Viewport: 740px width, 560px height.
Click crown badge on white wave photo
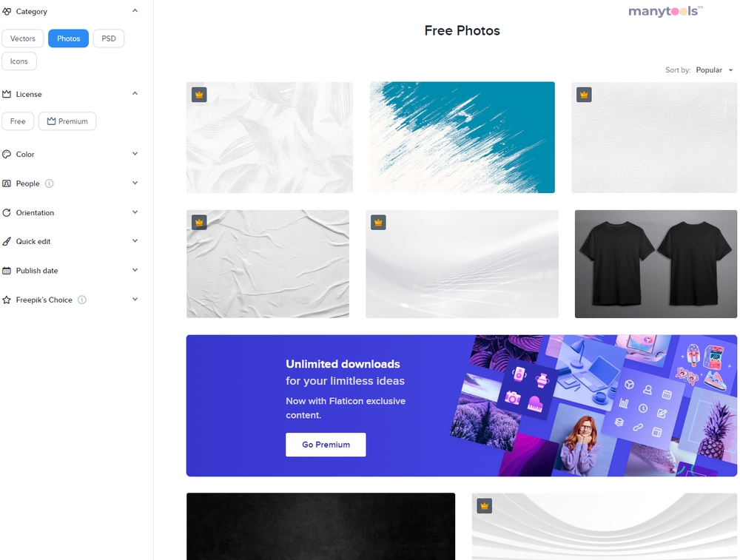378,222
